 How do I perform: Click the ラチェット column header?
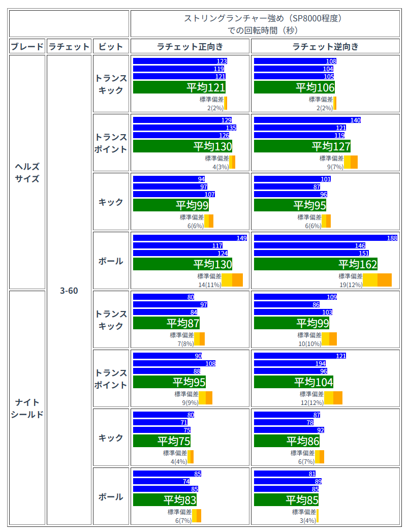69,47
